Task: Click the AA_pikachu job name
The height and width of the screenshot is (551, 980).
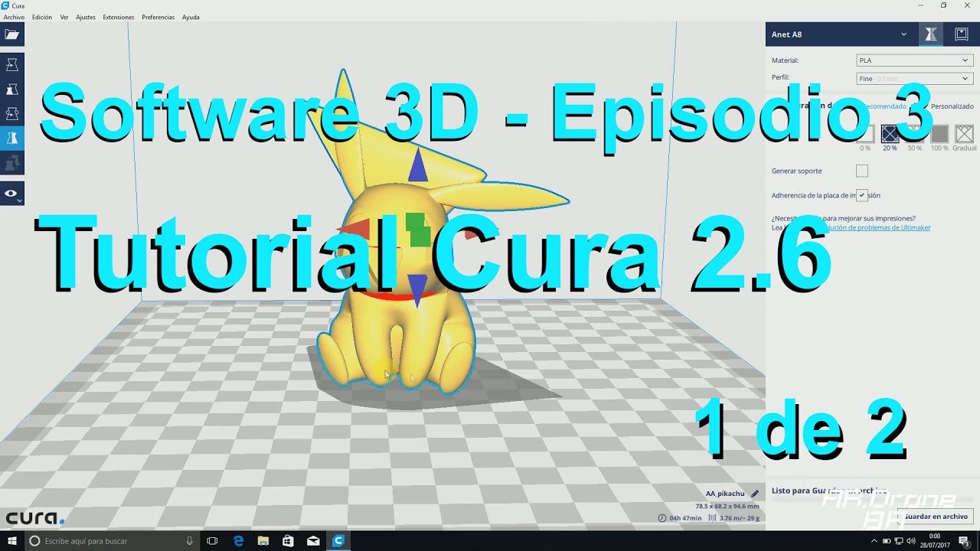Action: [725, 494]
